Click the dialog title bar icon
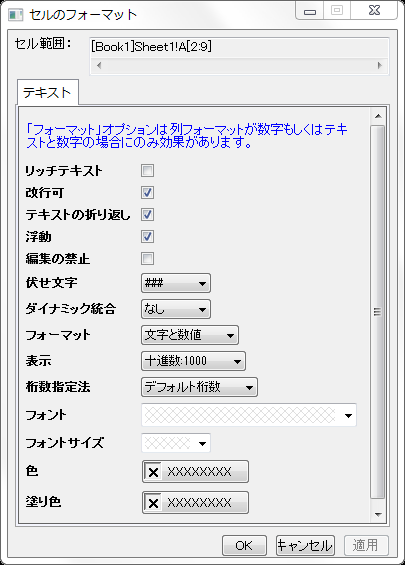 point(15,14)
